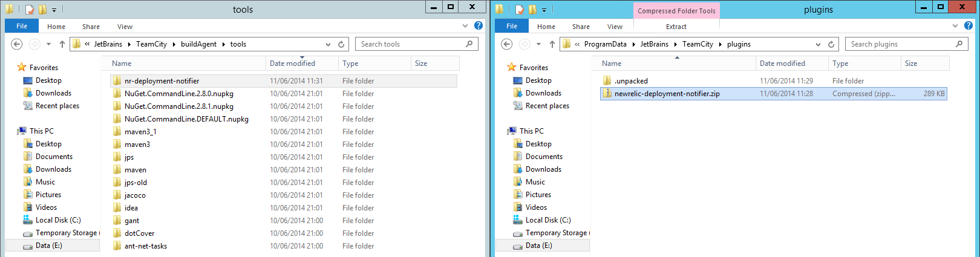Open address history dropdown in plugins window
980x257 pixels.
(818, 44)
